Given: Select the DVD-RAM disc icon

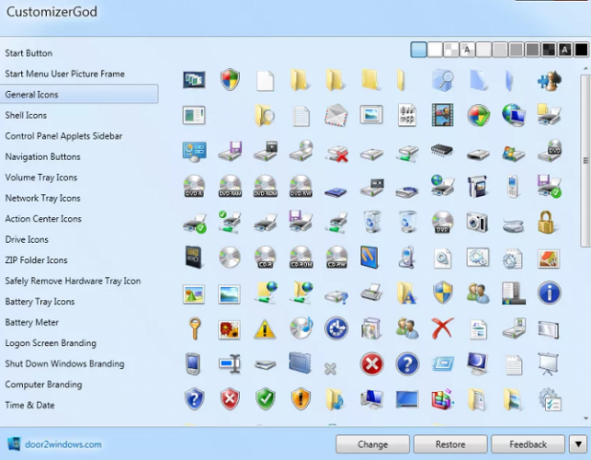Looking at the screenshot, I should click(230, 186).
